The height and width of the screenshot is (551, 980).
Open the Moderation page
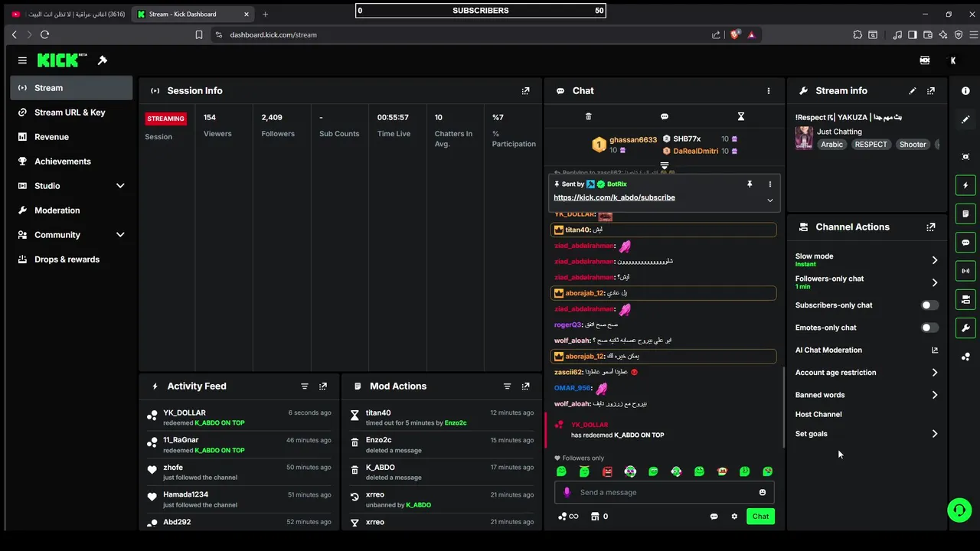(72, 210)
